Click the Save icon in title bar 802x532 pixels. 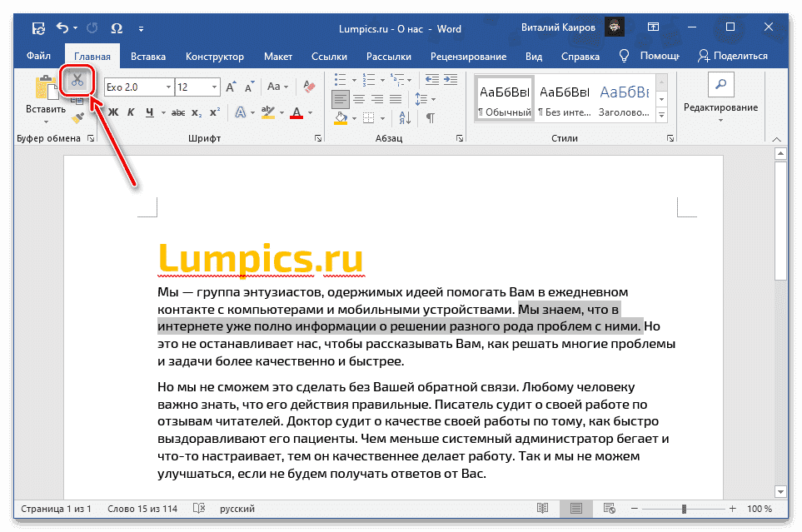click(38, 28)
